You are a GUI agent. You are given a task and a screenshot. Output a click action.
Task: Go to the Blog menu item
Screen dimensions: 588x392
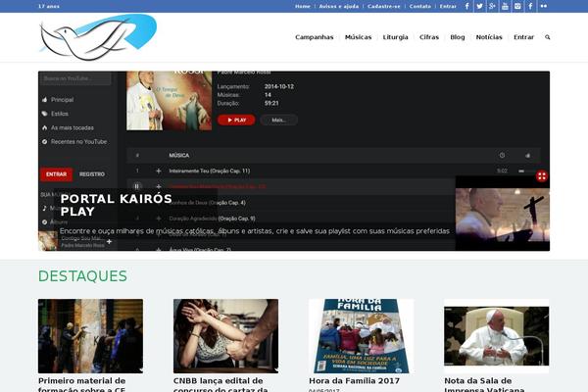(458, 37)
